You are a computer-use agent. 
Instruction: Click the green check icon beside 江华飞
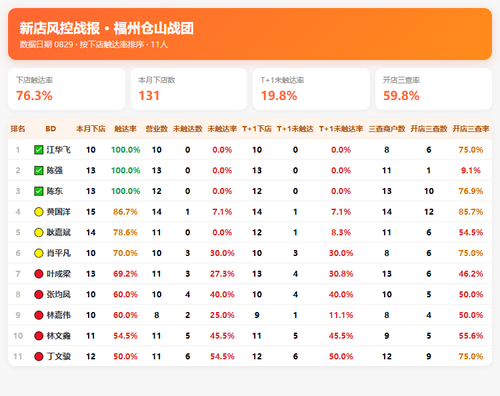click(39, 150)
